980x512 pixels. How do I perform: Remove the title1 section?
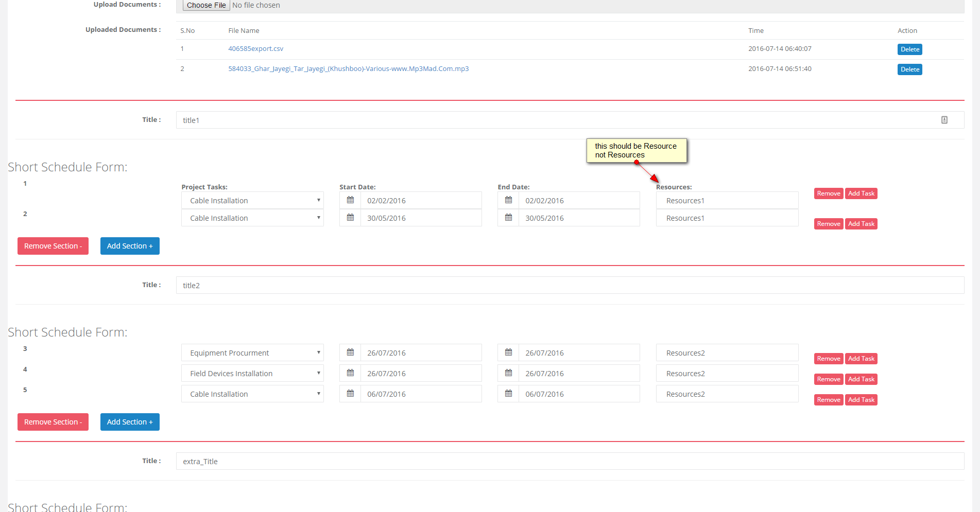pos(53,246)
